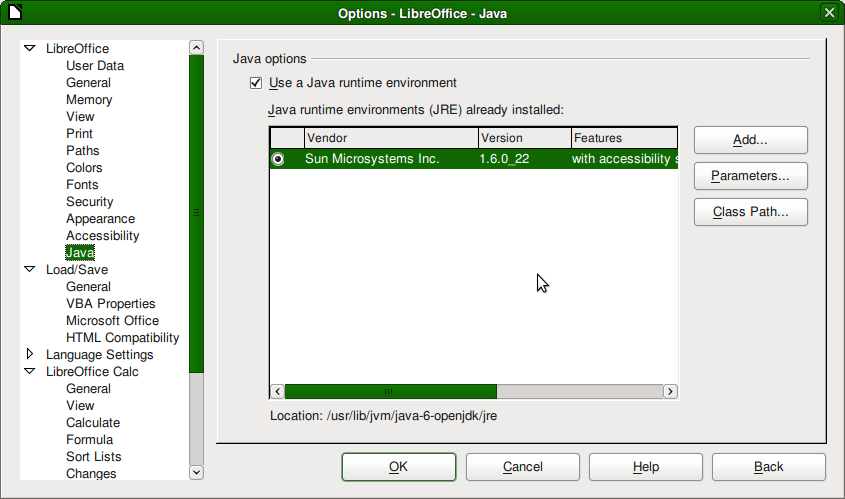Select the Sun Microsystems Inc. JRE radio button
This screenshot has width=845, height=499.
coord(278,159)
